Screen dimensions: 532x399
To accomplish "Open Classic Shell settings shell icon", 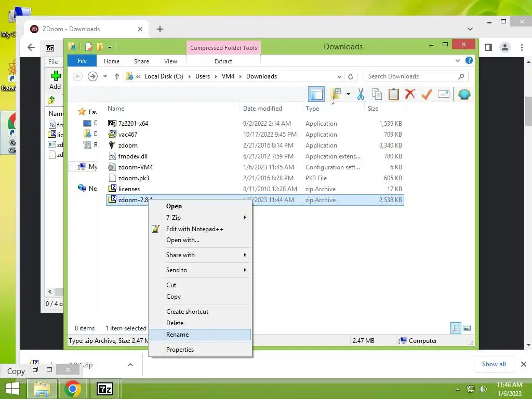I will tap(464, 94).
